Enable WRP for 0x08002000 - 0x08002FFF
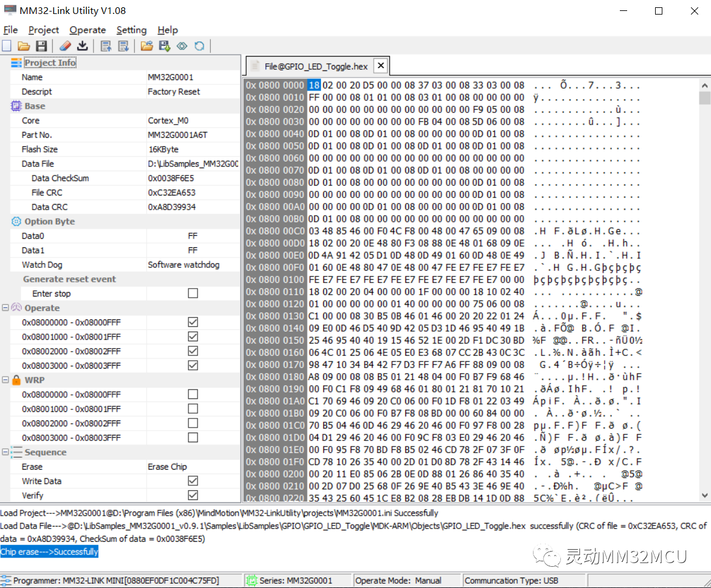711x588 pixels. click(193, 423)
